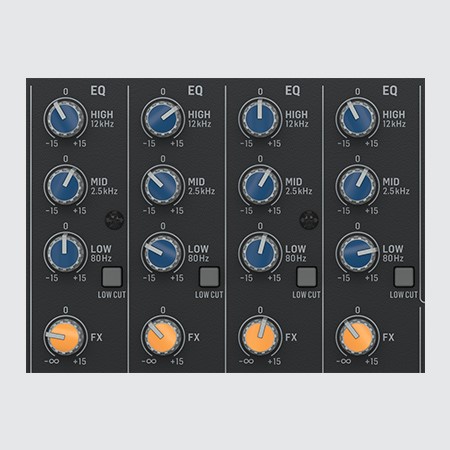
Task: Click the fourth channel LOW 80Hz knob
Action: tap(357, 253)
